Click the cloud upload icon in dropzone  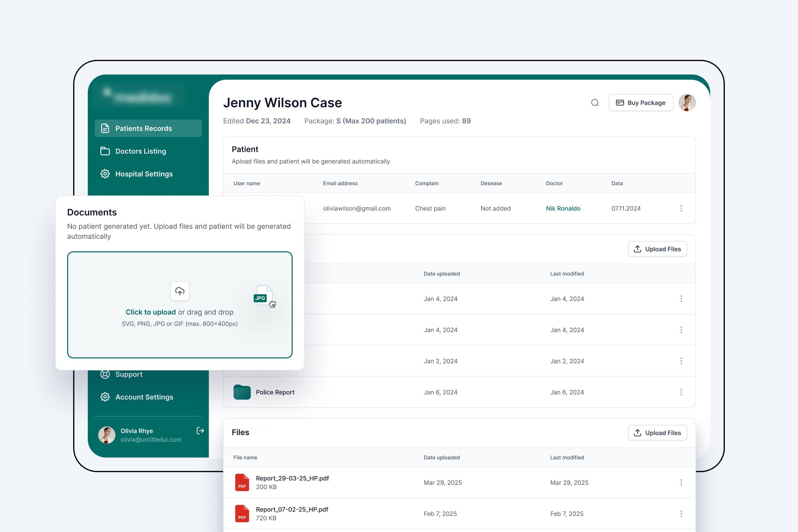(x=180, y=291)
